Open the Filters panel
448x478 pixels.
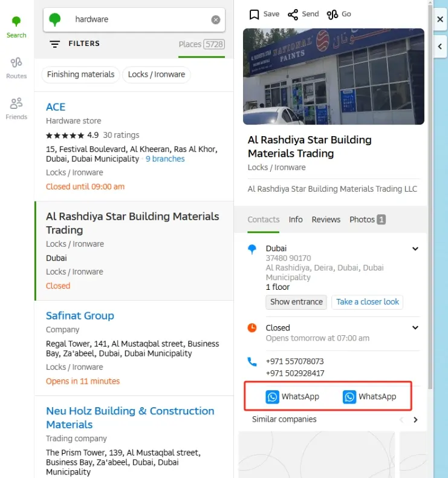pyautogui.click(x=75, y=44)
